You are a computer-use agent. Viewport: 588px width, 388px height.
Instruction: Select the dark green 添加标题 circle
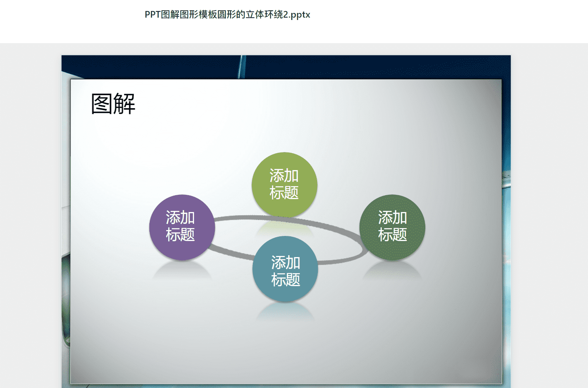(392, 227)
